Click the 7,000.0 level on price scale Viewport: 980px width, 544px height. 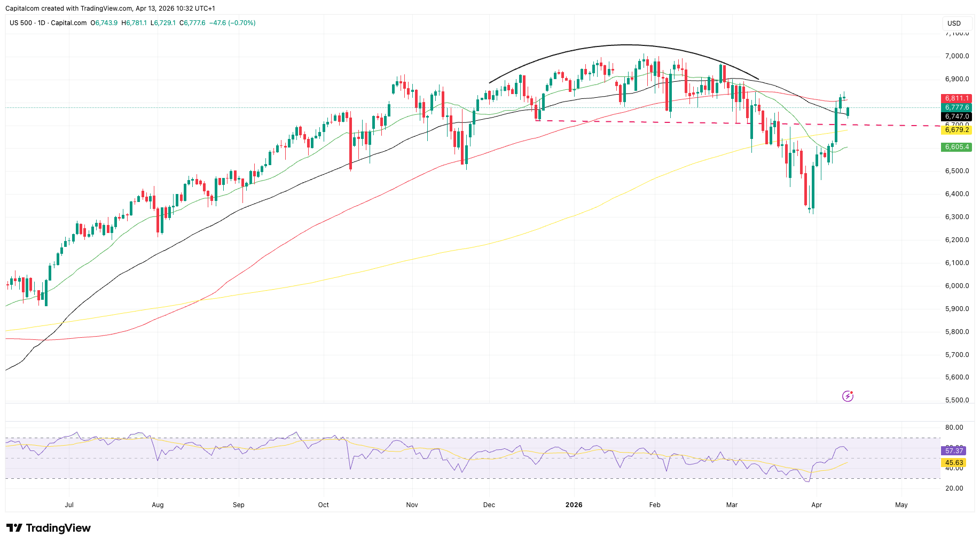click(957, 56)
